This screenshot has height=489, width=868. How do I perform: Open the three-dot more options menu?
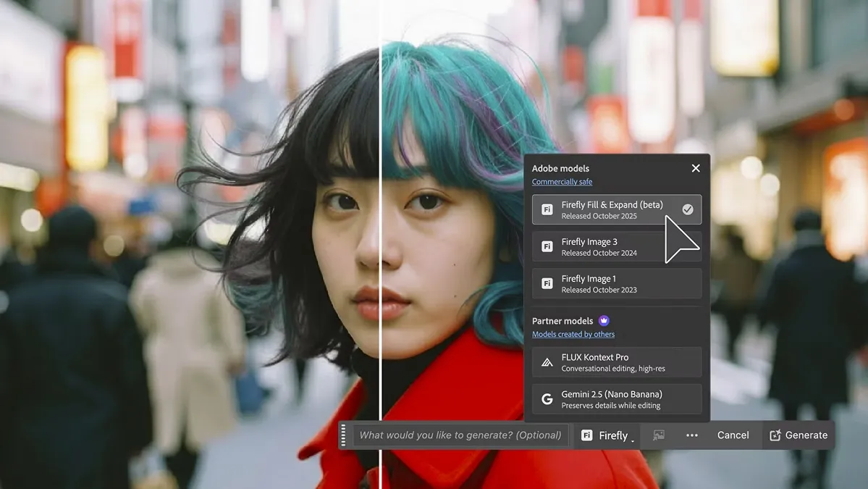click(x=691, y=435)
